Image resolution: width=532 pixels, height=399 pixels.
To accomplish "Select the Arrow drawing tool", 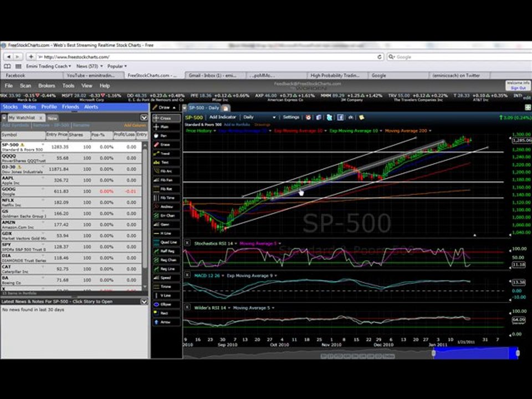I will (x=166, y=322).
